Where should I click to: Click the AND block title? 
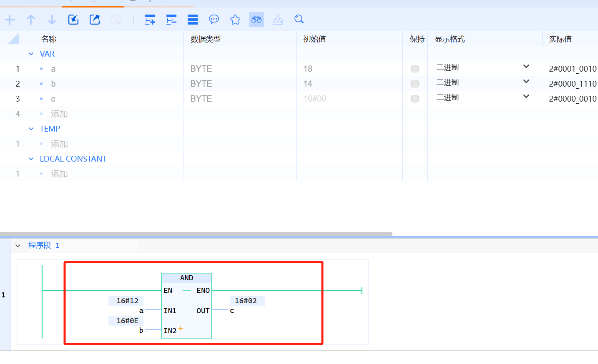coord(186,278)
